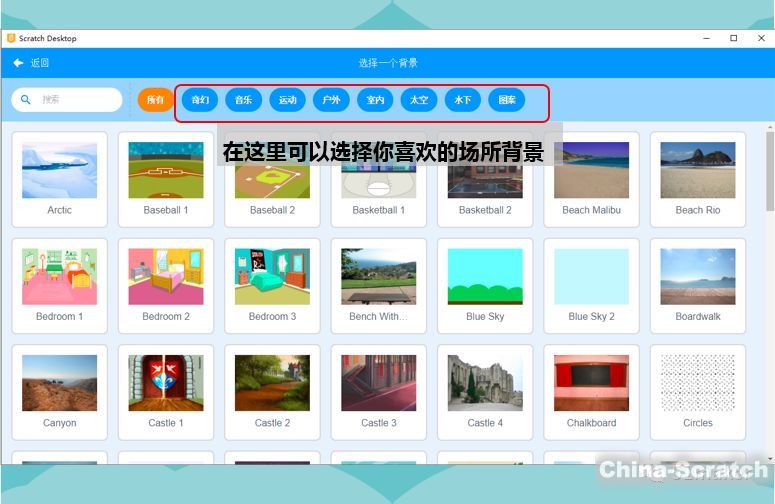Select the Circles pattern backdrop
This screenshot has width=775, height=504.
697,383
